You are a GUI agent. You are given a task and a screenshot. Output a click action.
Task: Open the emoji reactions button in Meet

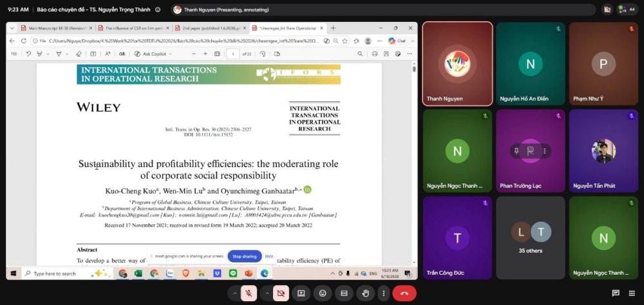tap(323, 293)
